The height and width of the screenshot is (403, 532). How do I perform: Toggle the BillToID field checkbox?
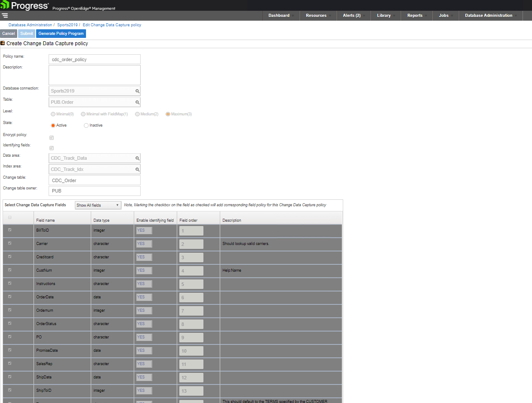pyautogui.click(x=10, y=230)
